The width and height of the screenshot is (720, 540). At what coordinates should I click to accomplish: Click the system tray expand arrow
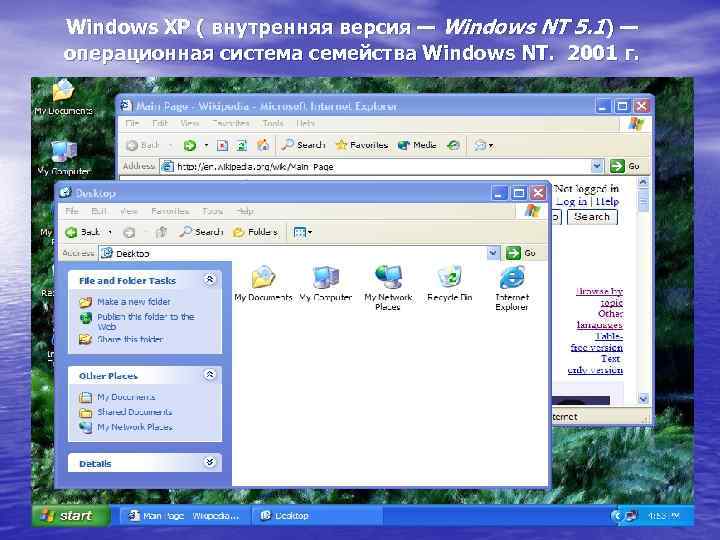tap(616, 516)
